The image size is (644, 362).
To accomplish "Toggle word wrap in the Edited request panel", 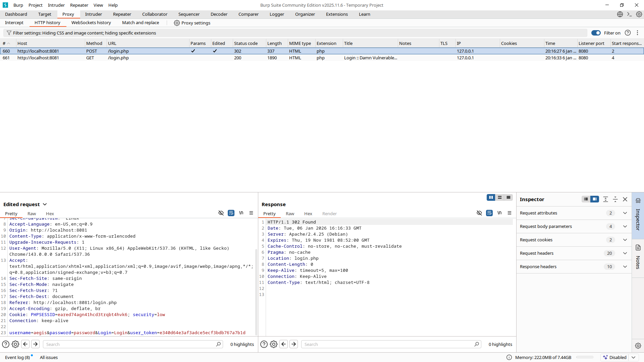I will coord(231,213).
